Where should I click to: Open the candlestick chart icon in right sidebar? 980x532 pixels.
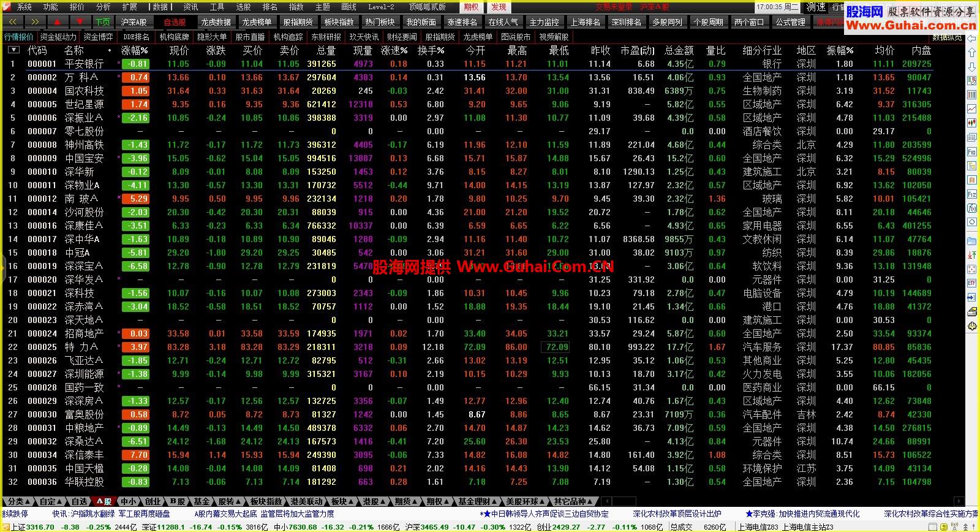pyautogui.click(x=972, y=123)
